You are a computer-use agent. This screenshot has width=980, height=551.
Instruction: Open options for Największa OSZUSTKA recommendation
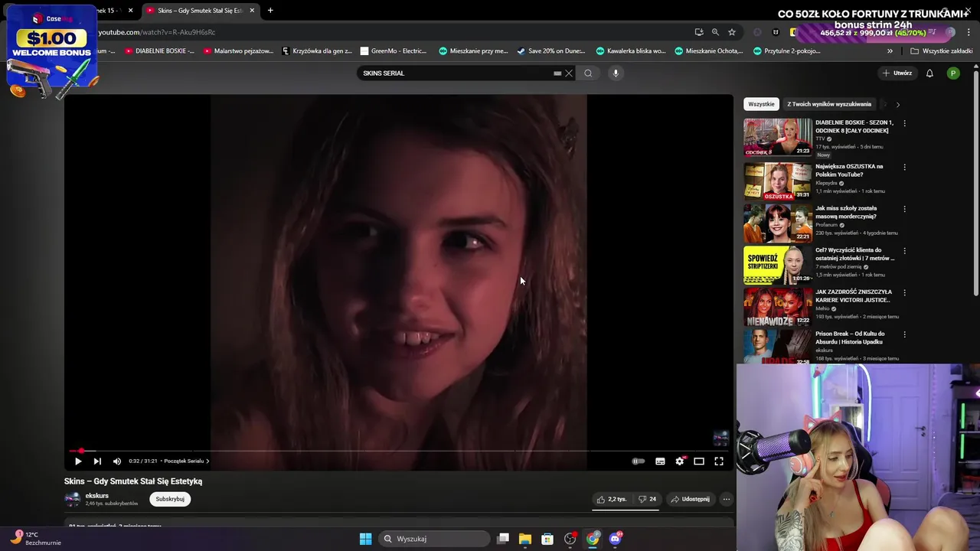pos(904,167)
